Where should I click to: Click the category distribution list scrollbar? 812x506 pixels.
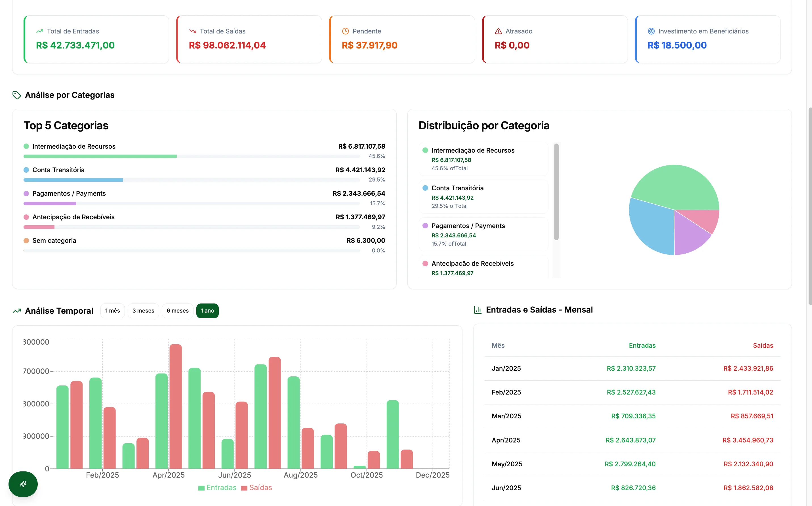tap(556, 192)
